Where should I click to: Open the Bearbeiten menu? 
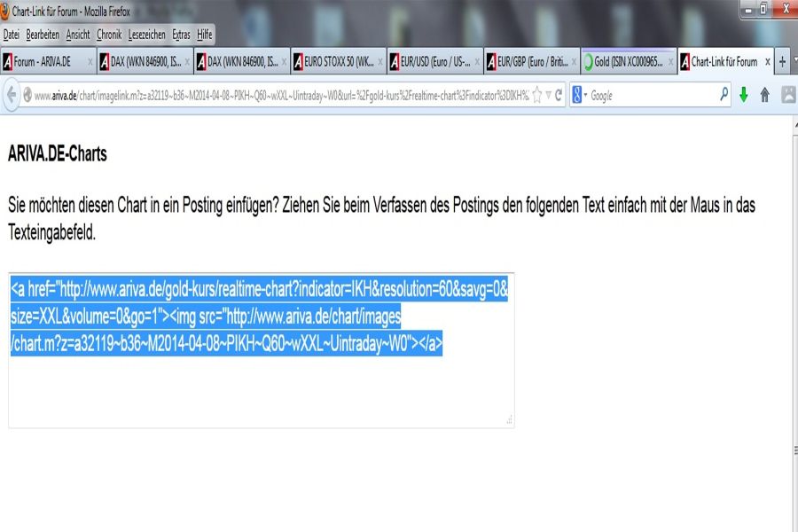[43, 35]
